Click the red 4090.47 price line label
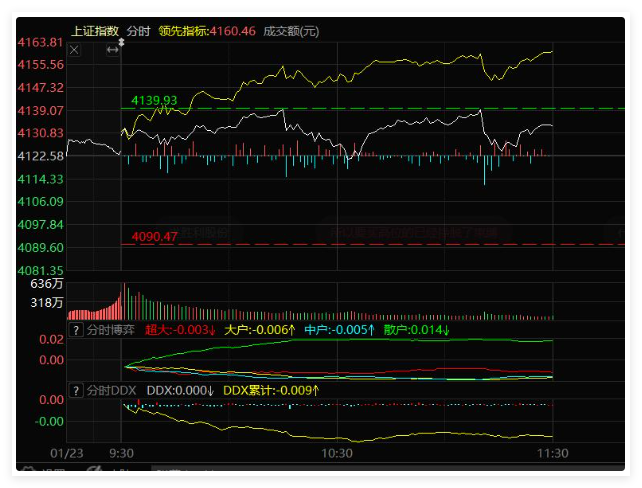This screenshot has width=642, height=488. [154, 237]
